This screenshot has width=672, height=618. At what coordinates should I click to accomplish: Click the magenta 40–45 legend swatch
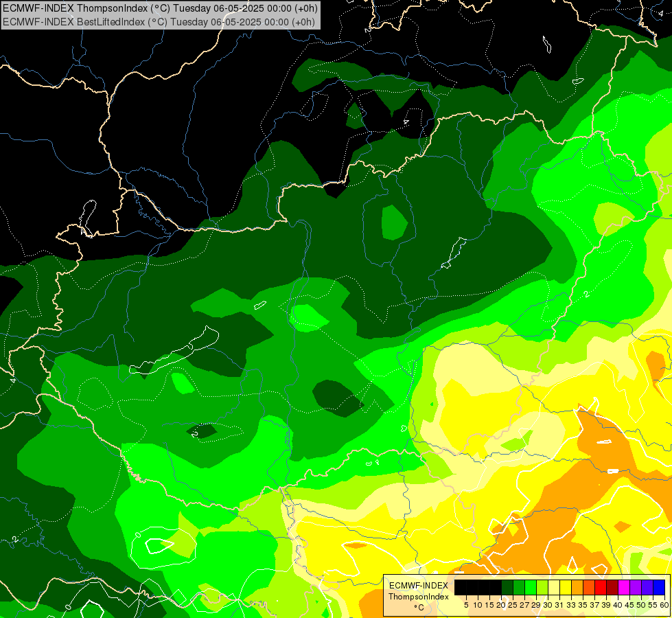624,587
